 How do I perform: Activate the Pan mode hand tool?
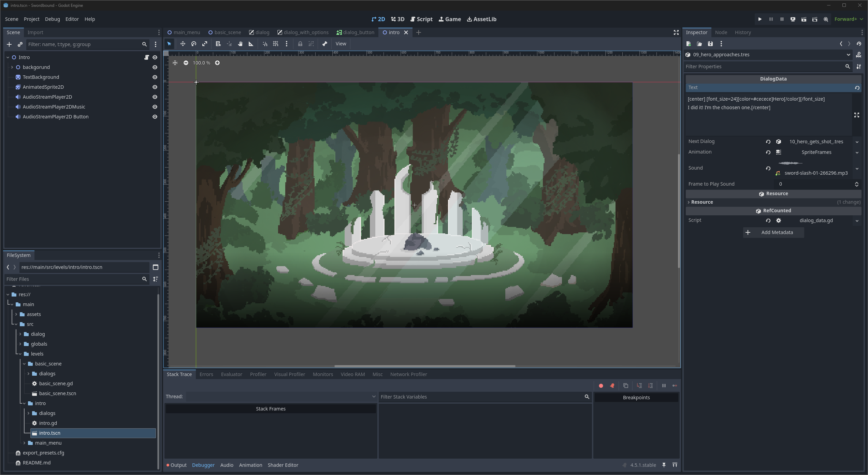240,44
